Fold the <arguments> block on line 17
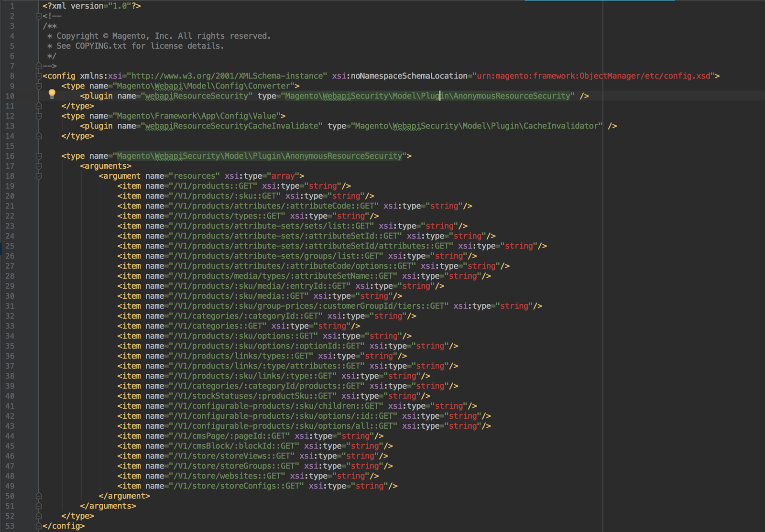The image size is (765, 532). pyautogui.click(x=39, y=166)
